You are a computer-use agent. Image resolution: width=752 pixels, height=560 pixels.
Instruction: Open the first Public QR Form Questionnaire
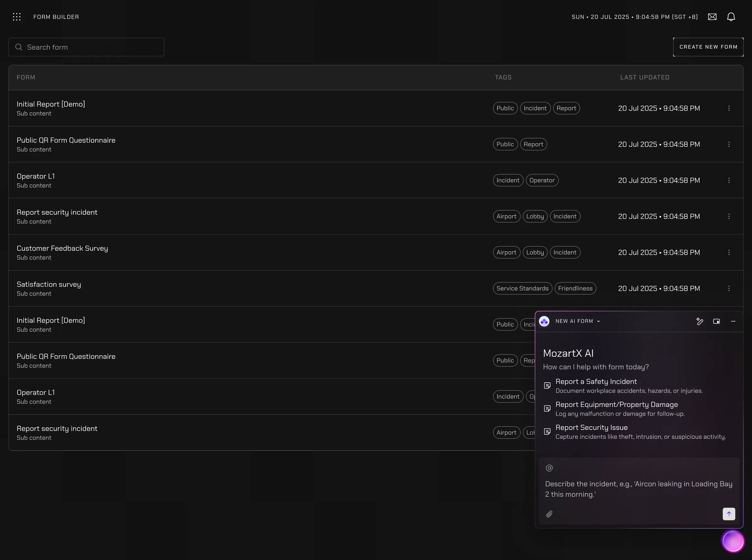tap(66, 140)
